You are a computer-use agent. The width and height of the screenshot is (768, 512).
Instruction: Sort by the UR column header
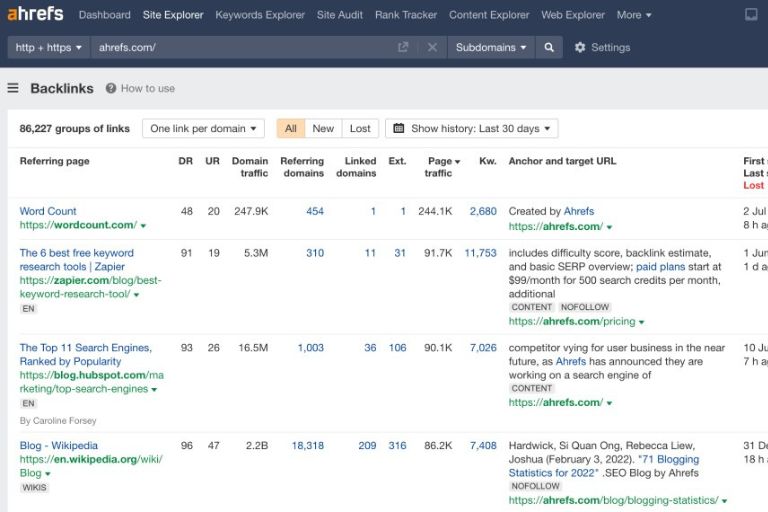point(213,161)
